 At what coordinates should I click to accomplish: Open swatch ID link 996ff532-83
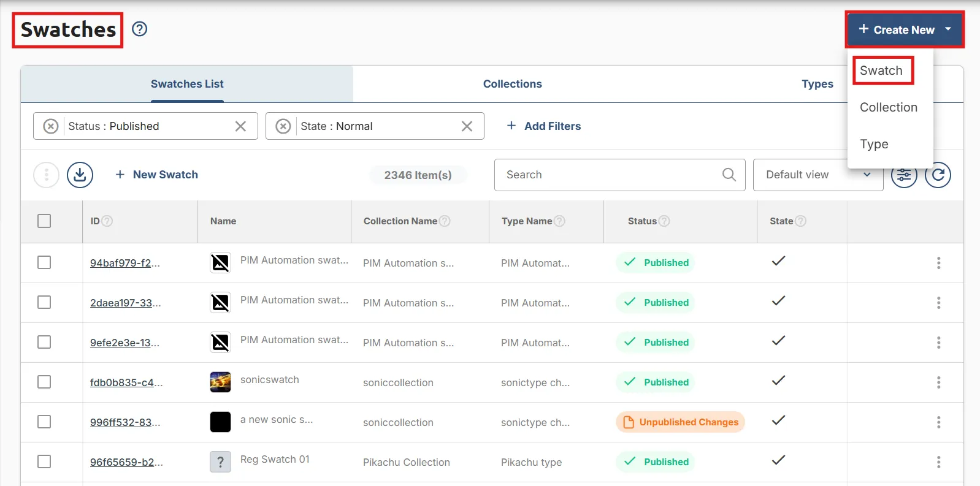coord(125,422)
